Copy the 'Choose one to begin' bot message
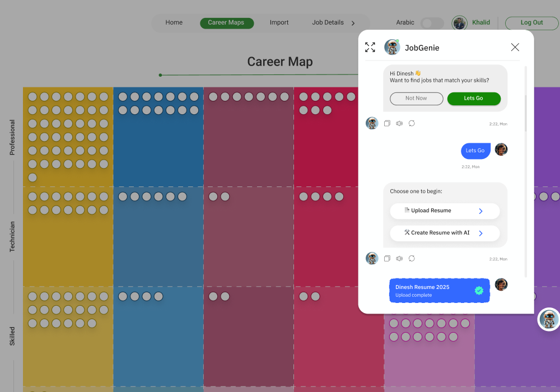This screenshot has height=392, width=560. [387, 258]
